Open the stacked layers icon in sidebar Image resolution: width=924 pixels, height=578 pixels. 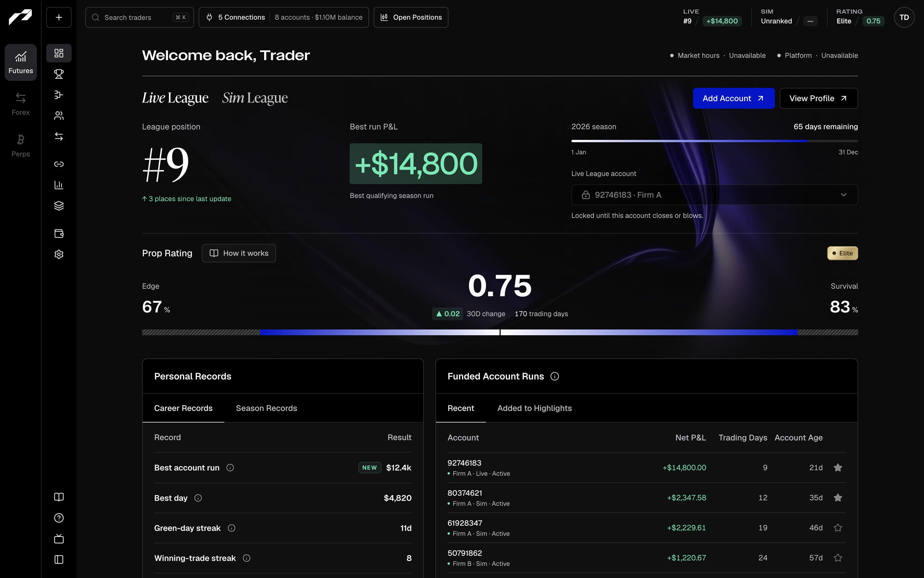(59, 206)
